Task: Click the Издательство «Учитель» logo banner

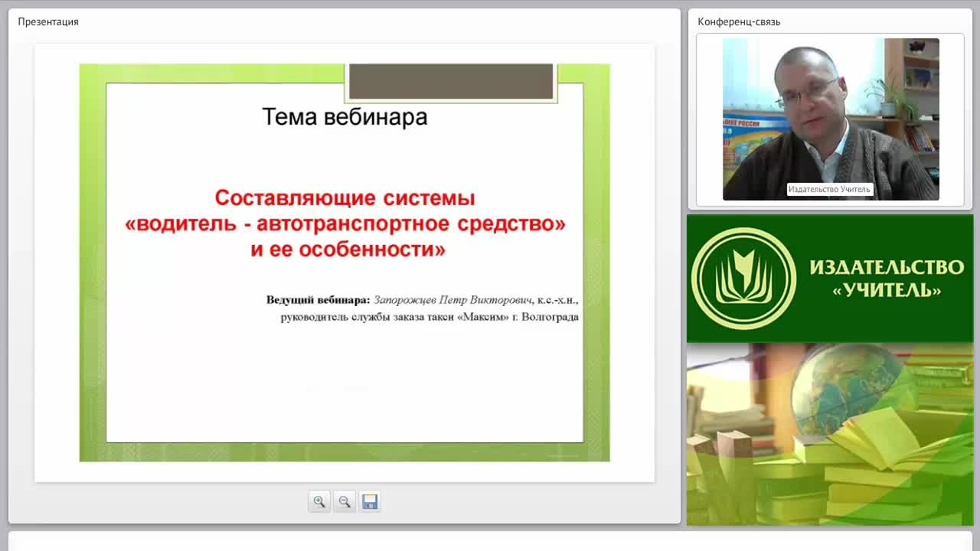Action: (x=830, y=279)
